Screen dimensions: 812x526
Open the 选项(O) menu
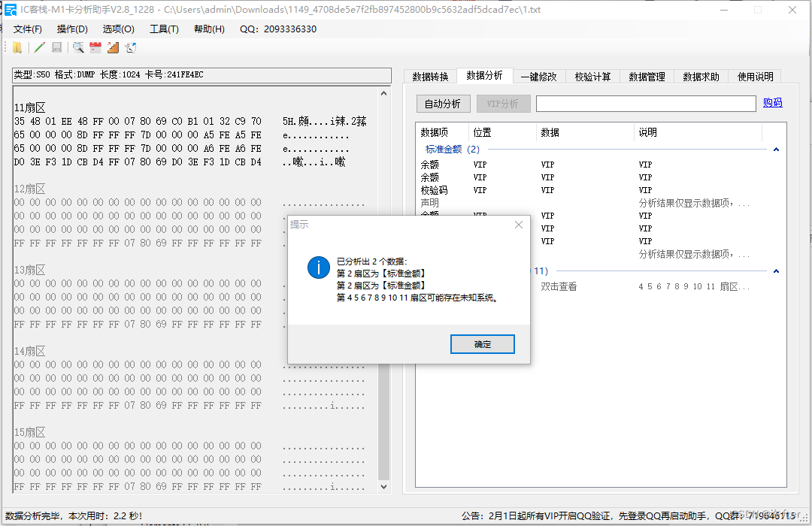(118, 29)
